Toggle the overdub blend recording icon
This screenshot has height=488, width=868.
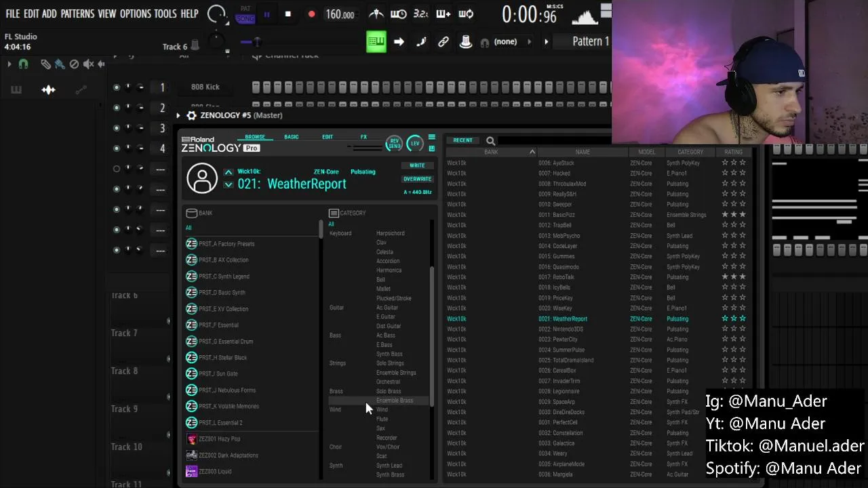pyautogui.click(x=443, y=14)
